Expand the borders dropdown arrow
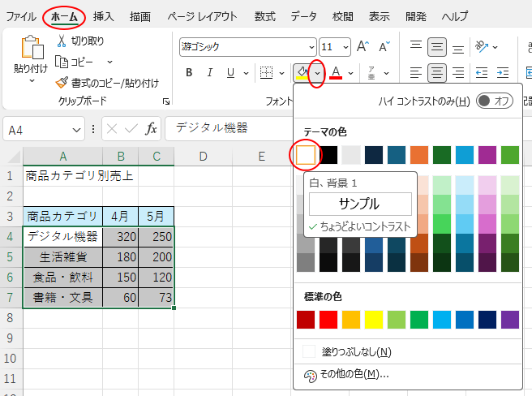The height and width of the screenshot is (396, 532). coord(281,73)
